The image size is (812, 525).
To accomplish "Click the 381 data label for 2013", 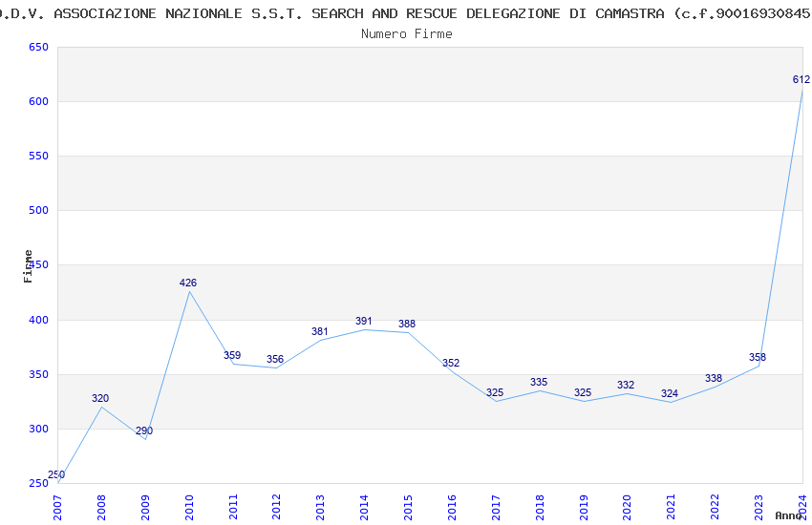I will click(x=319, y=332).
